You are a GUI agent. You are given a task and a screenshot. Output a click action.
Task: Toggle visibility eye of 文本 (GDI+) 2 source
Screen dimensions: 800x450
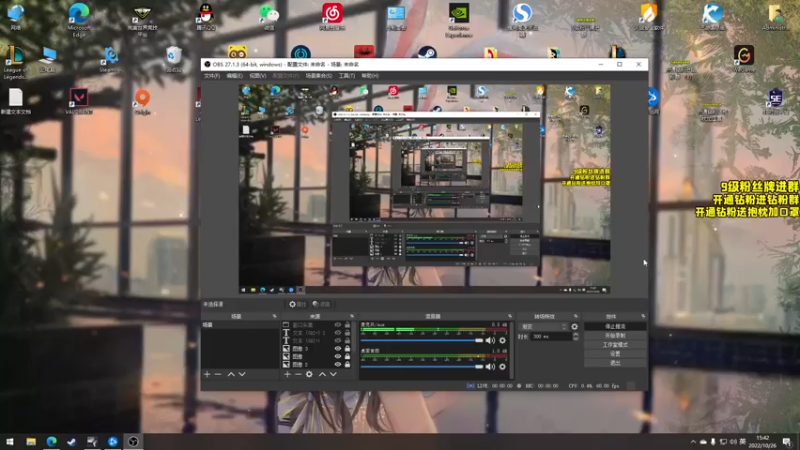pos(338,333)
